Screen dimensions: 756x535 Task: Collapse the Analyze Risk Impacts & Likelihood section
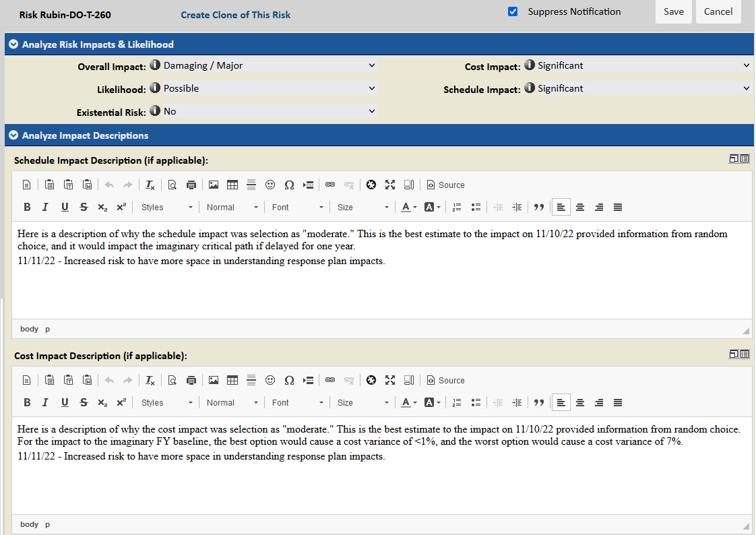tap(13, 45)
